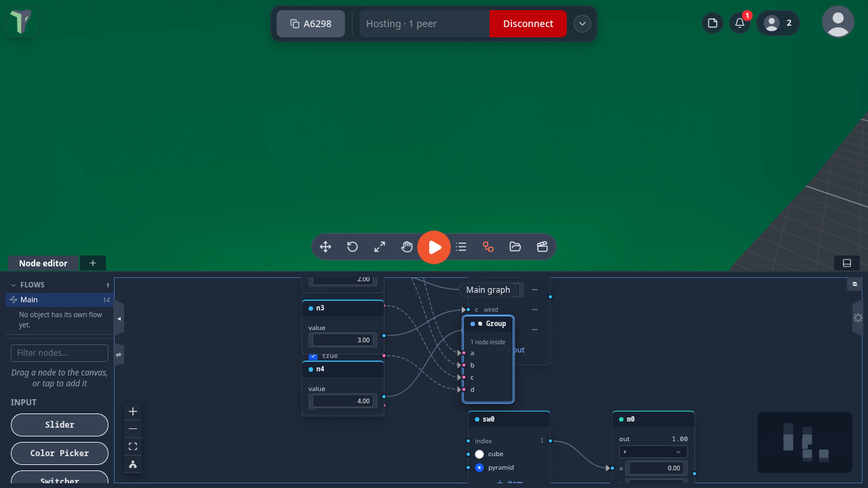
Task: Select the scale/expand arrows tool
Action: pyautogui.click(x=380, y=247)
